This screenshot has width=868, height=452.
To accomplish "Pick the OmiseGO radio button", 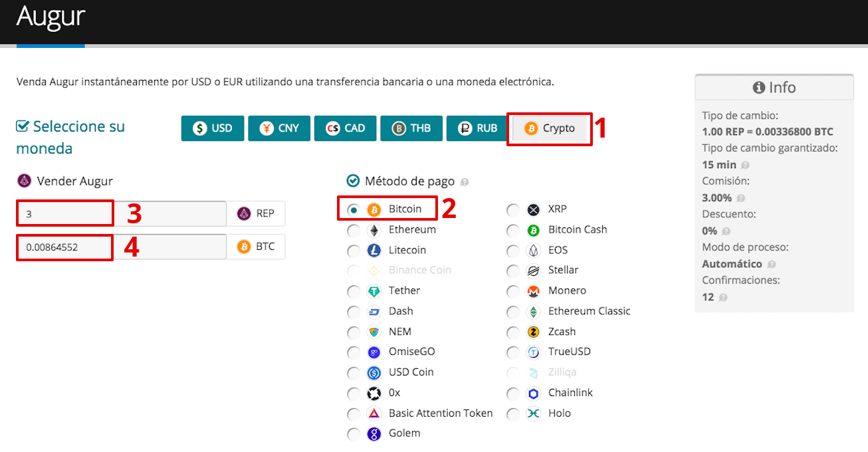I will coord(354,352).
